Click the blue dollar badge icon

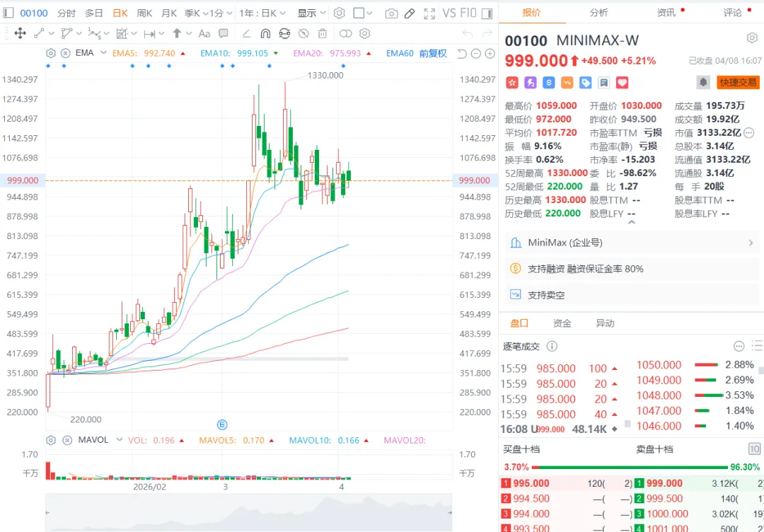coord(549,83)
